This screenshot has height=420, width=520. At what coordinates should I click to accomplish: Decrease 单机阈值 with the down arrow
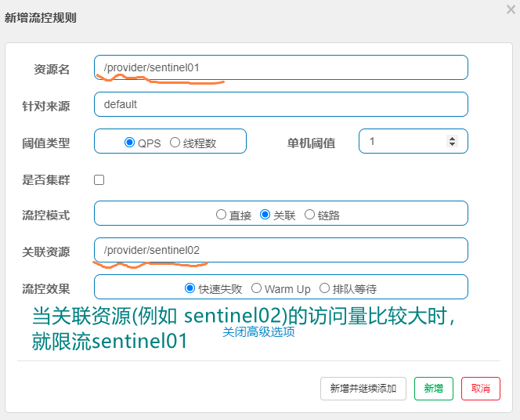coord(452,144)
